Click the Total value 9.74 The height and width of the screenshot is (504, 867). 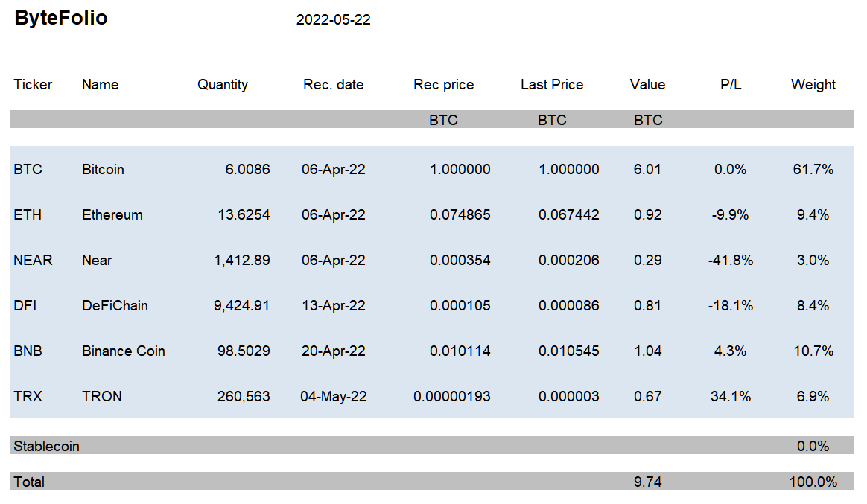647,482
